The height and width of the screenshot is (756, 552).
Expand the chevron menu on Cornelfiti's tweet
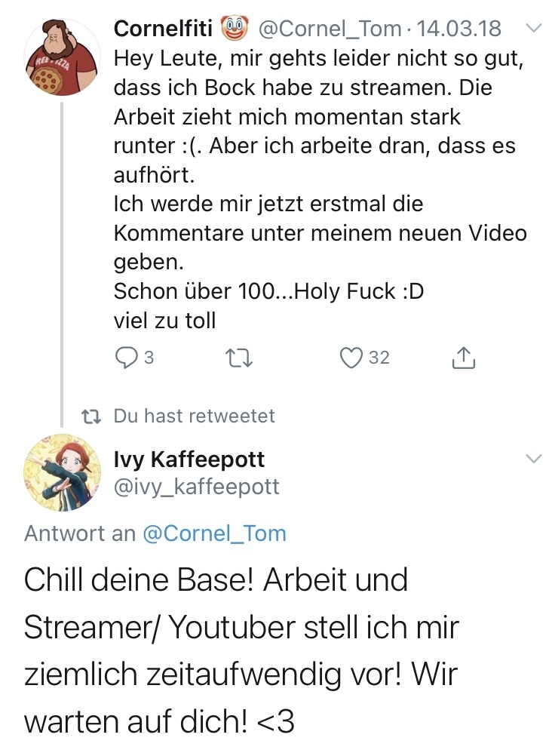coord(532,29)
